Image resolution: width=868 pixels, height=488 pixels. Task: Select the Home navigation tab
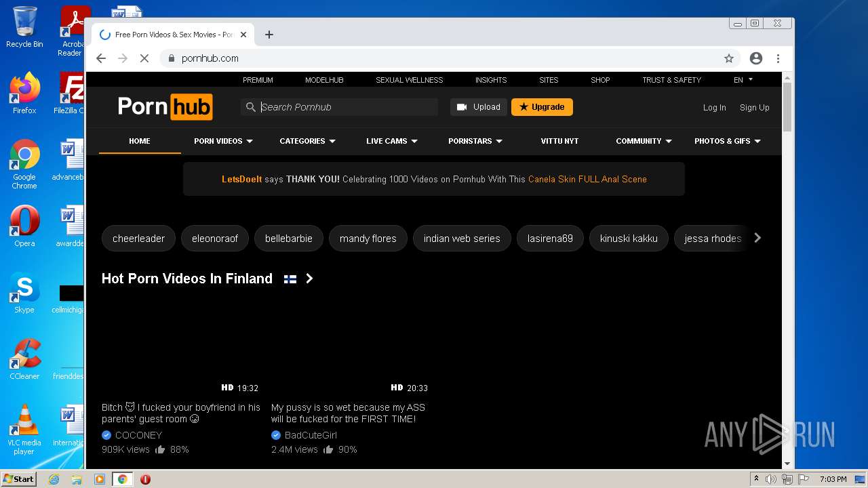pos(140,141)
